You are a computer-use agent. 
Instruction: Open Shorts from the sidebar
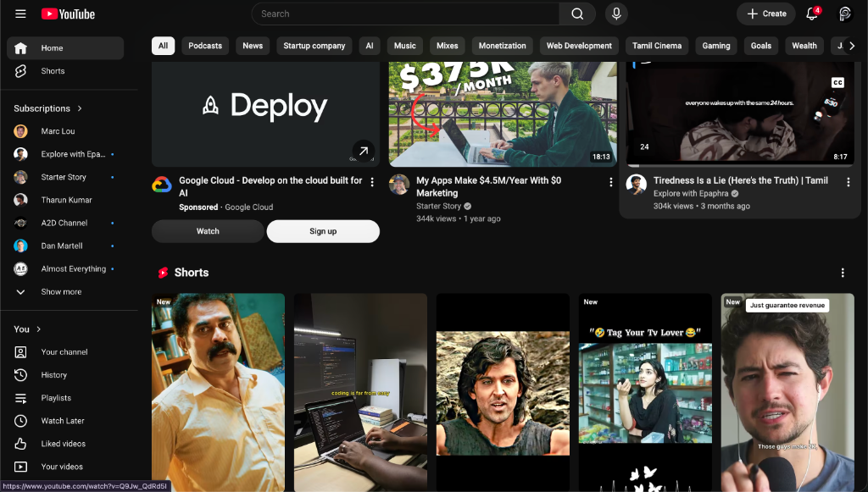(65, 71)
